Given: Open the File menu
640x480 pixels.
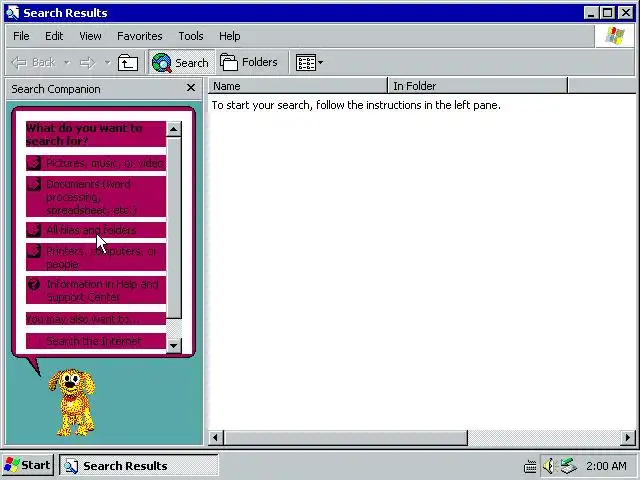Looking at the screenshot, I should tap(21, 36).
